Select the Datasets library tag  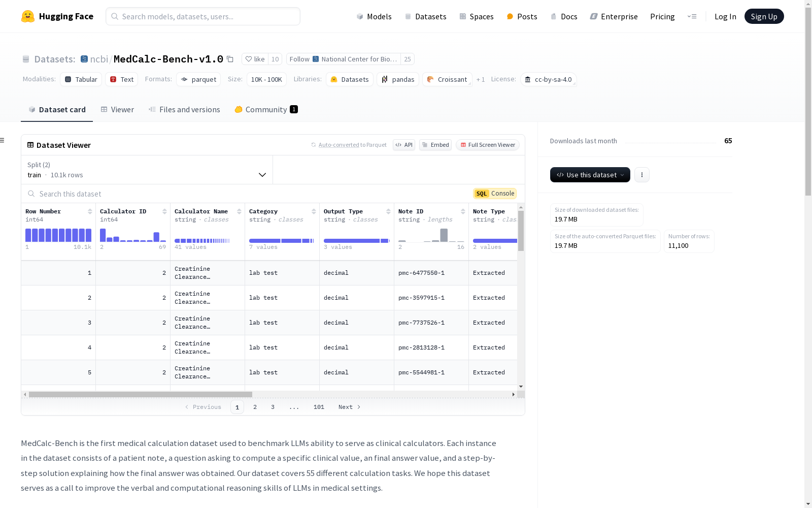(350, 79)
